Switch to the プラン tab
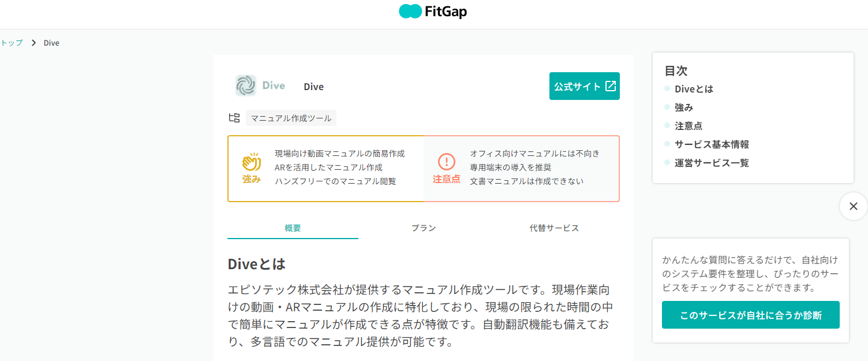The image size is (868, 361). (x=424, y=228)
